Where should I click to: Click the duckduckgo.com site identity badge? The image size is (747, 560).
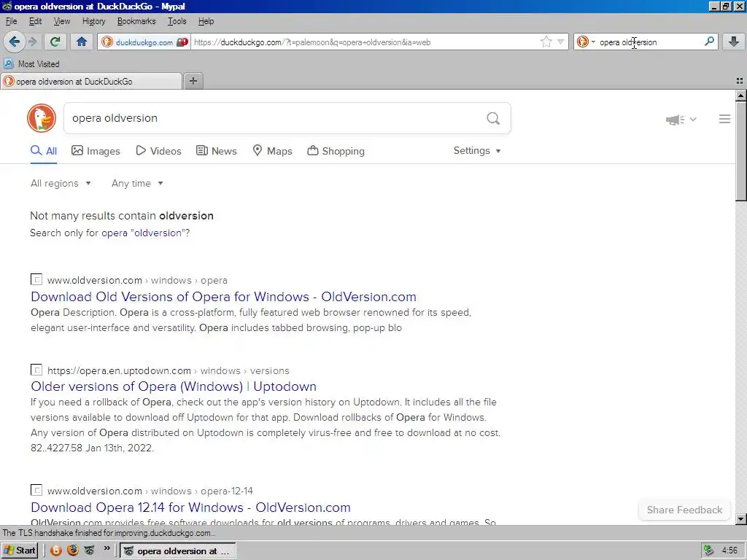(144, 42)
